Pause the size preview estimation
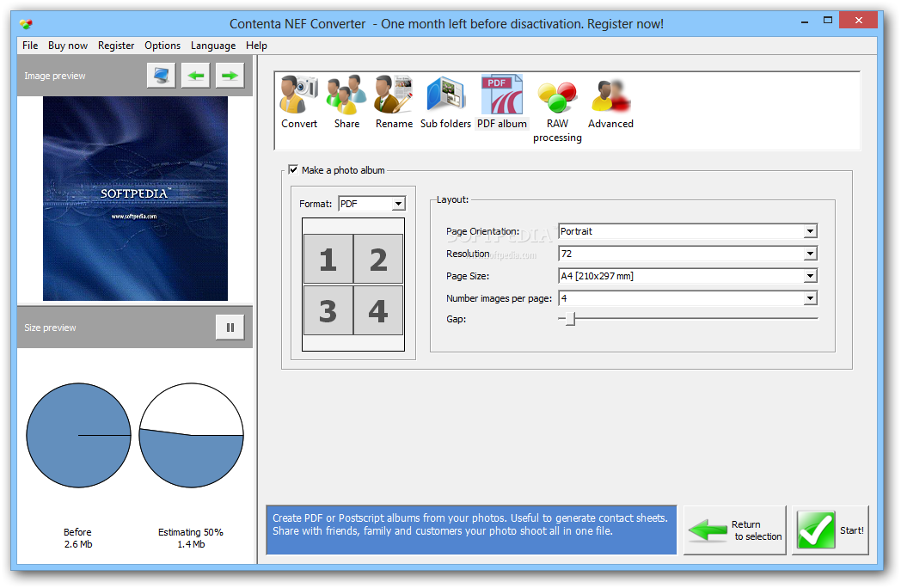Screen dimensions: 901x588 click(x=230, y=328)
